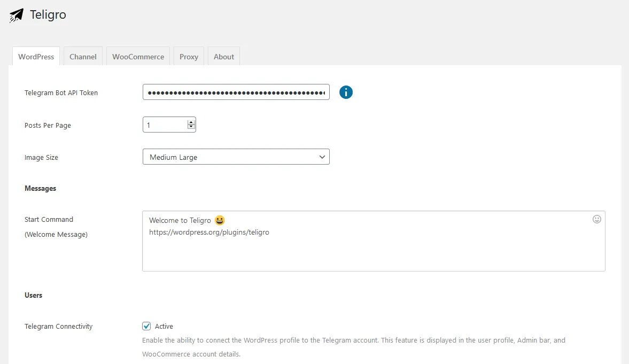Click the 'Messages' section heading
This screenshot has height=364, width=629.
click(40, 188)
